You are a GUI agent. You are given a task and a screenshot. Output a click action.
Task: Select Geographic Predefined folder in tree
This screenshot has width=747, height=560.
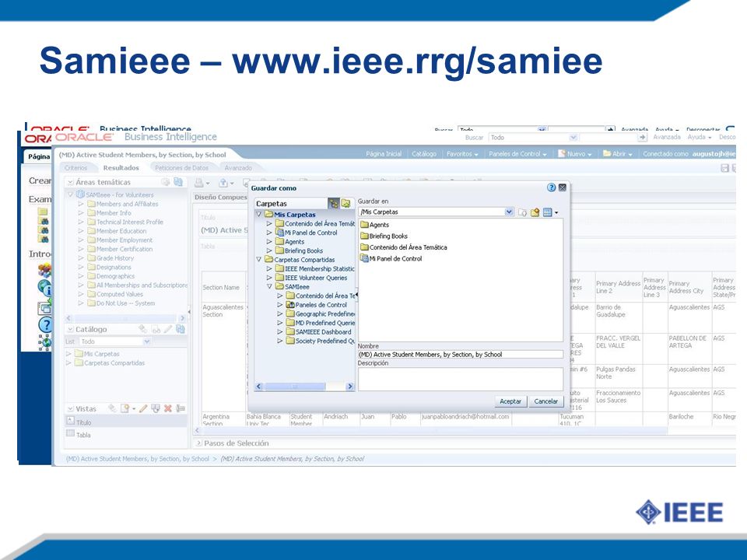(x=321, y=313)
